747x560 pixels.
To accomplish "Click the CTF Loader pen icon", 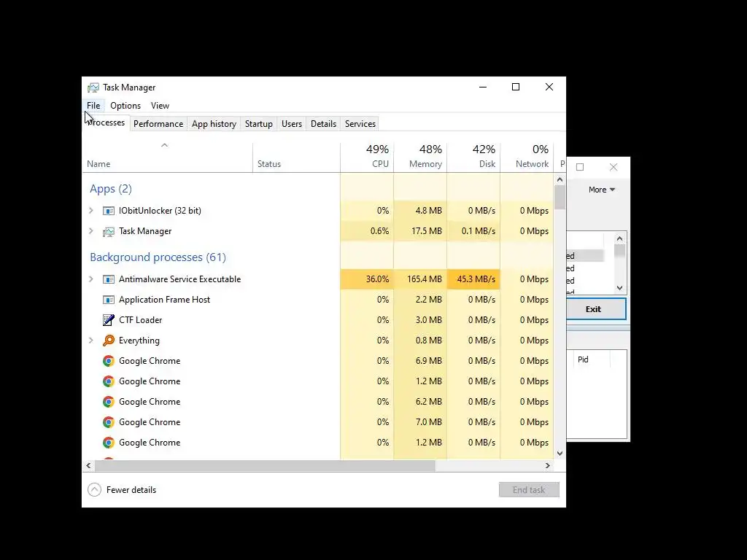I will pos(109,320).
